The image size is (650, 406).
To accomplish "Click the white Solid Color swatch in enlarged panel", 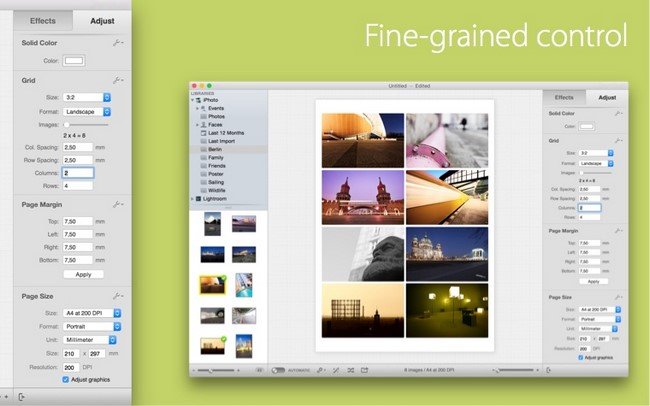I will (x=74, y=61).
